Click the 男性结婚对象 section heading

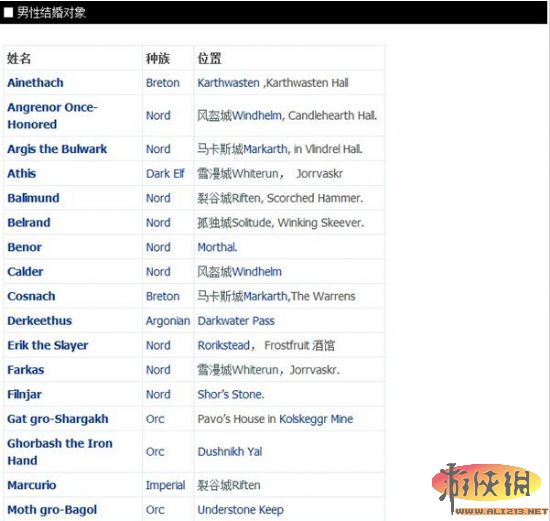point(51,13)
